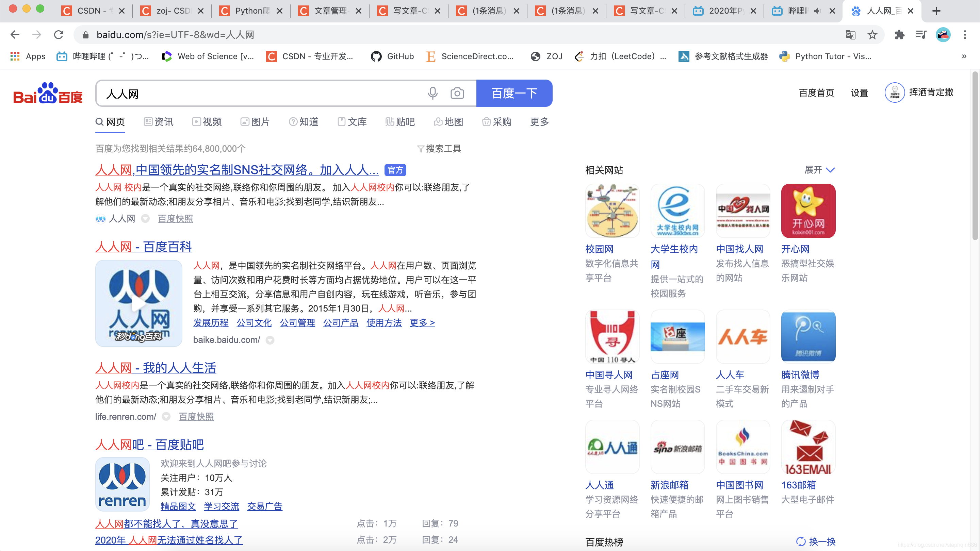Open 搜索工具 filter options
This screenshot has width=980, height=551.
click(439, 149)
